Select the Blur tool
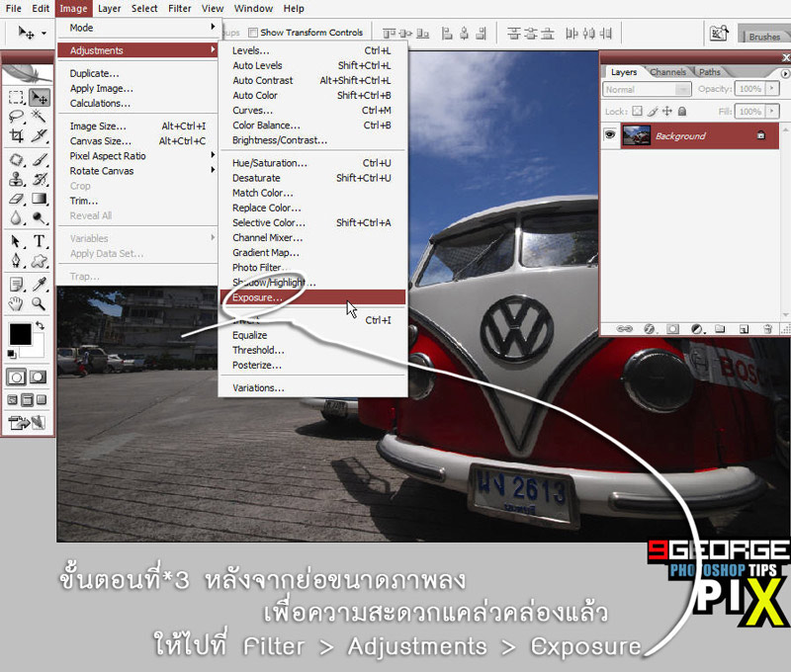Viewport: 791px width, 672px height. (x=16, y=217)
